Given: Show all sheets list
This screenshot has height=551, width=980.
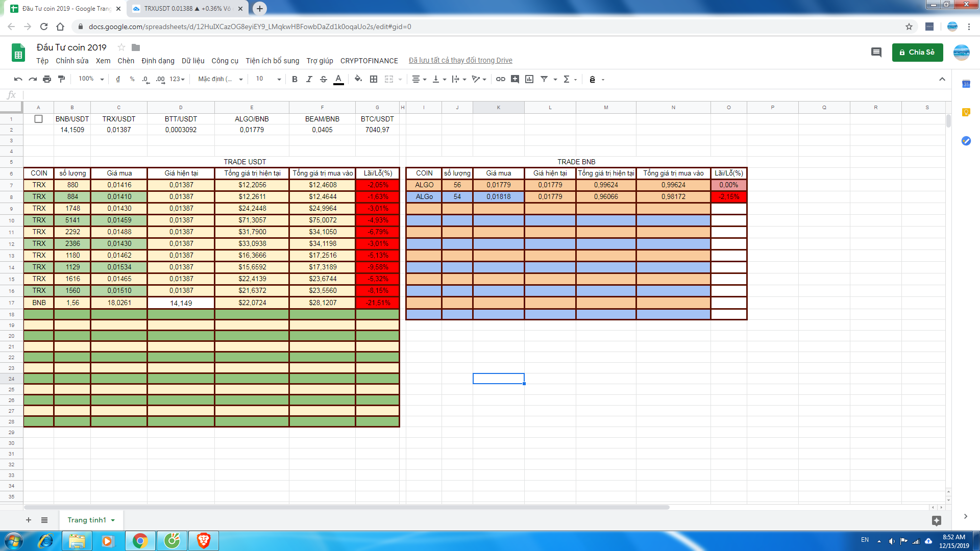Looking at the screenshot, I should pyautogui.click(x=44, y=520).
